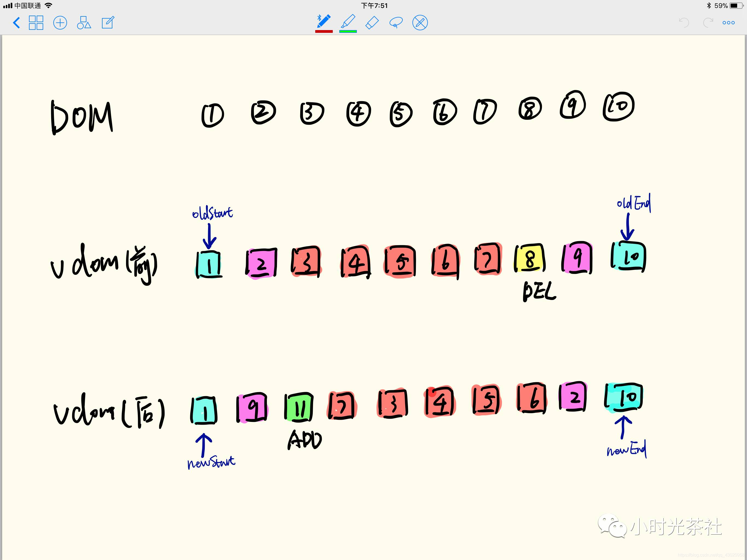This screenshot has height=560, width=747.
Task: Open the page thumbnails grid view
Action: pos(36,23)
